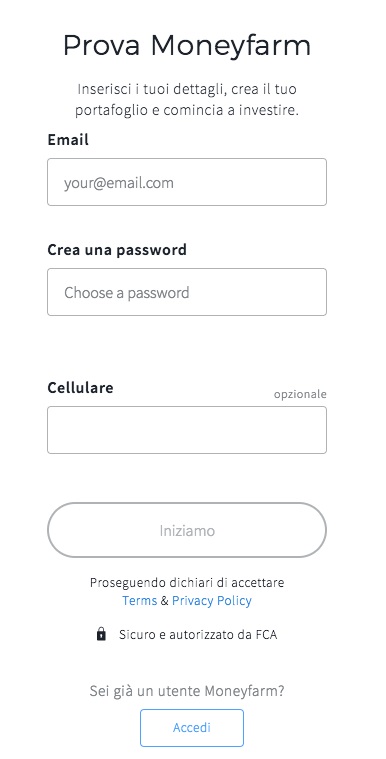Click the Prova Moneyfarm heading
Image resolution: width=386 pixels, height=759 pixels.
(187, 47)
